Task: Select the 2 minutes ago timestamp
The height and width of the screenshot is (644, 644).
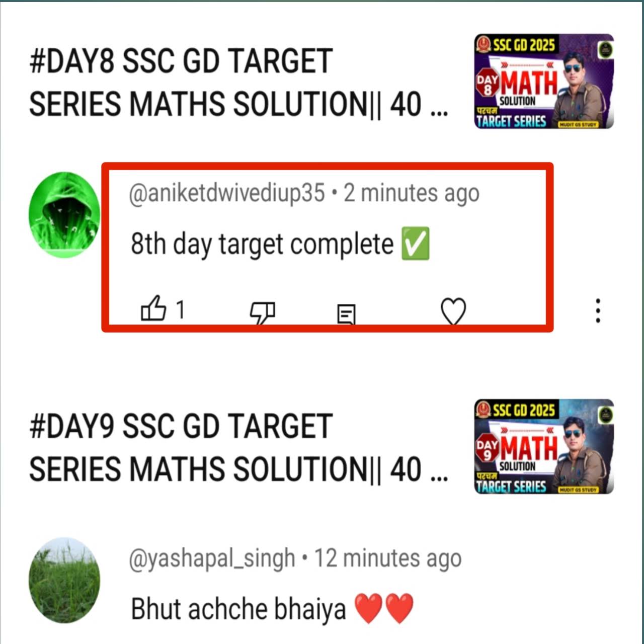Action: (412, 194)
